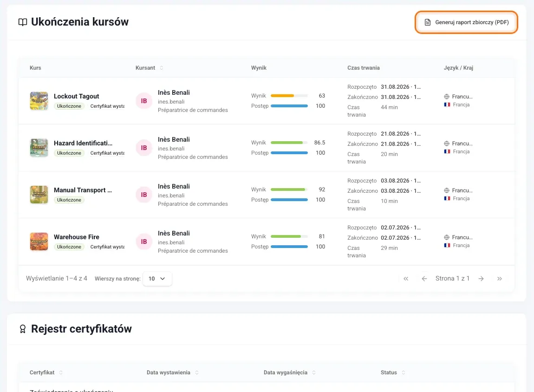Click the IB avatar in Lockout Tagout row
Viewport: 534px width, 392px height.
coord(144,101)
